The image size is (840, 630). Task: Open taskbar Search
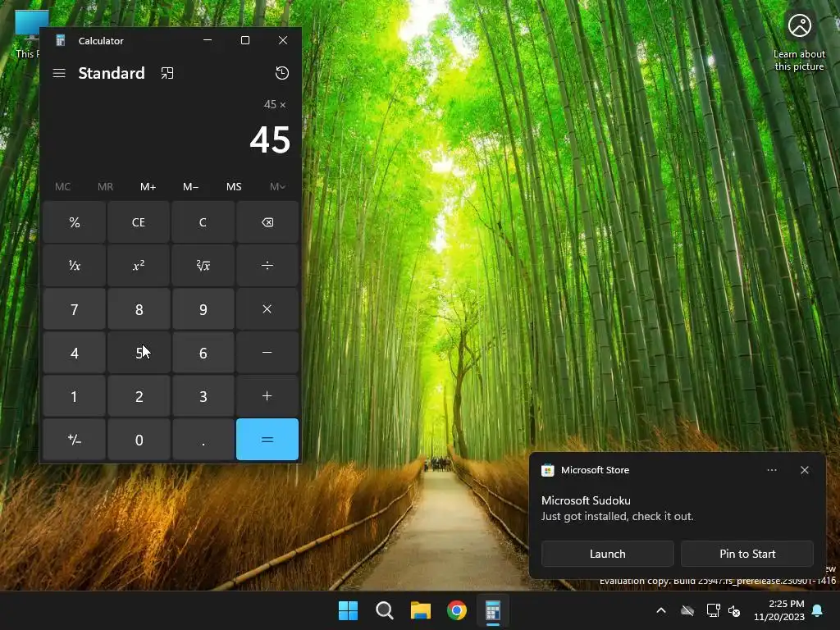(x=384, y=610)
